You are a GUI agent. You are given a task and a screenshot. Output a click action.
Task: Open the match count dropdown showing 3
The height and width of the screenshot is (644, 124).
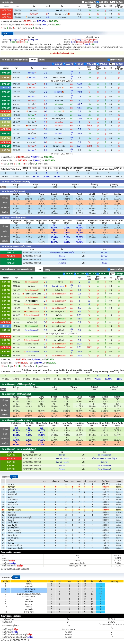point(112,2)
